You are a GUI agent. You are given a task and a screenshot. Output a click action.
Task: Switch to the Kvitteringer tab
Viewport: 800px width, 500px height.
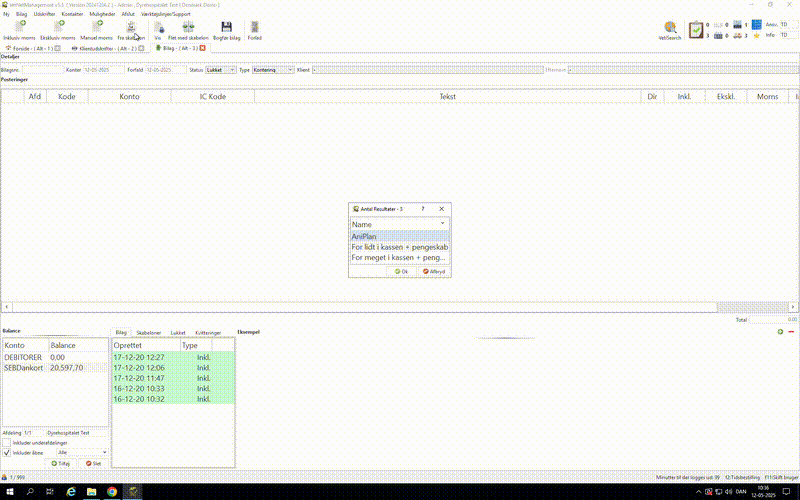pyautogui.click(x=208, y=333)
